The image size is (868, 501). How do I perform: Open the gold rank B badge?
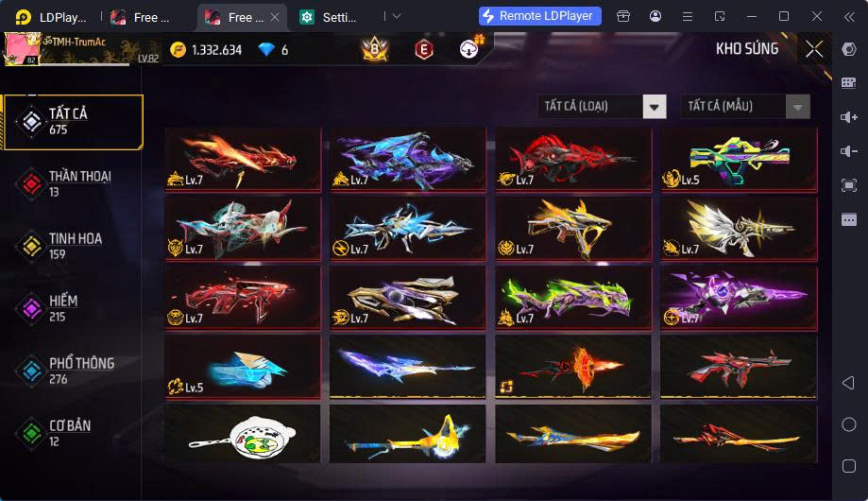pos(375,49)
